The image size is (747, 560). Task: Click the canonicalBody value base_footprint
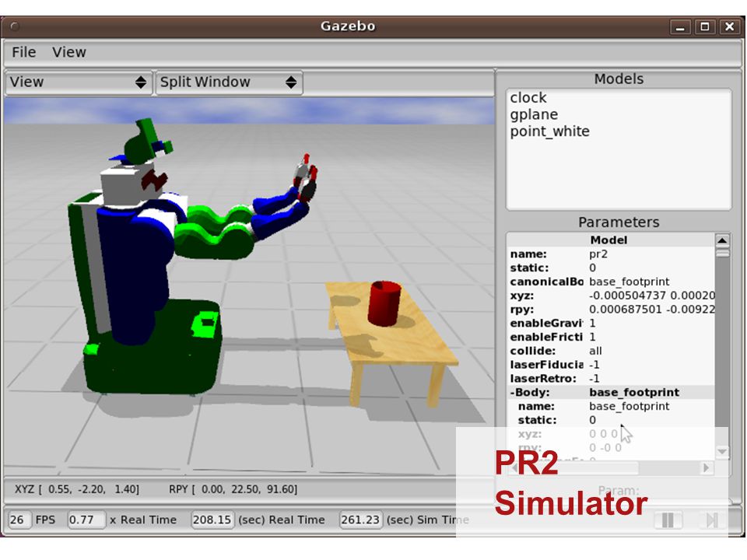629,282
